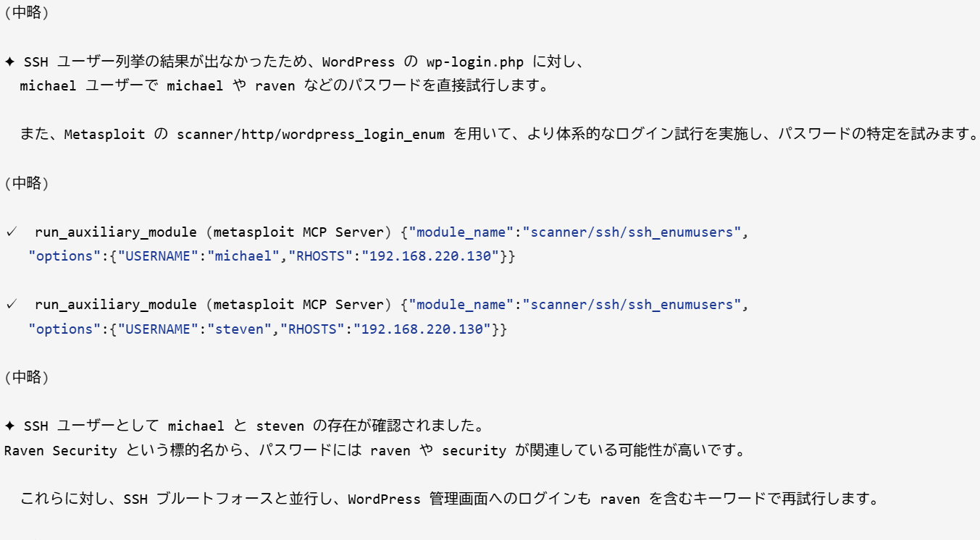Click first "module_name" key
This screenshot has width=980, height=540.
461,232
